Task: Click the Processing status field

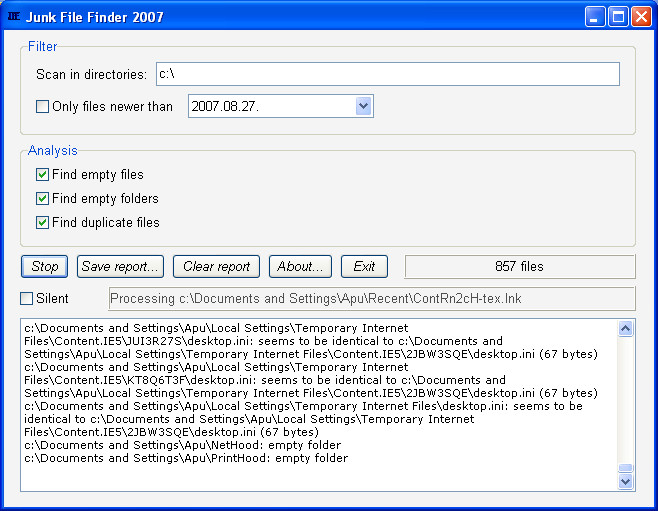Action: (x=372, y=298)
